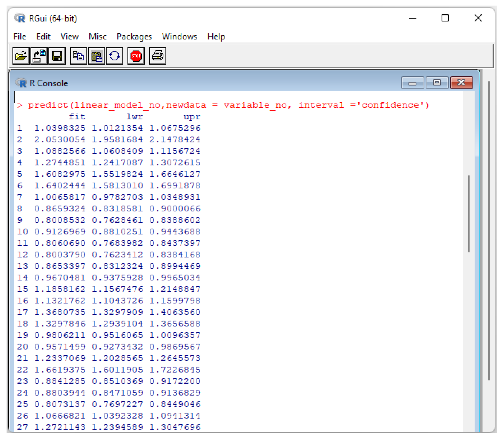The height and width of the screenshot is (438, 504).
Task: Click the R Console window icon
Action: pos(21,83)
